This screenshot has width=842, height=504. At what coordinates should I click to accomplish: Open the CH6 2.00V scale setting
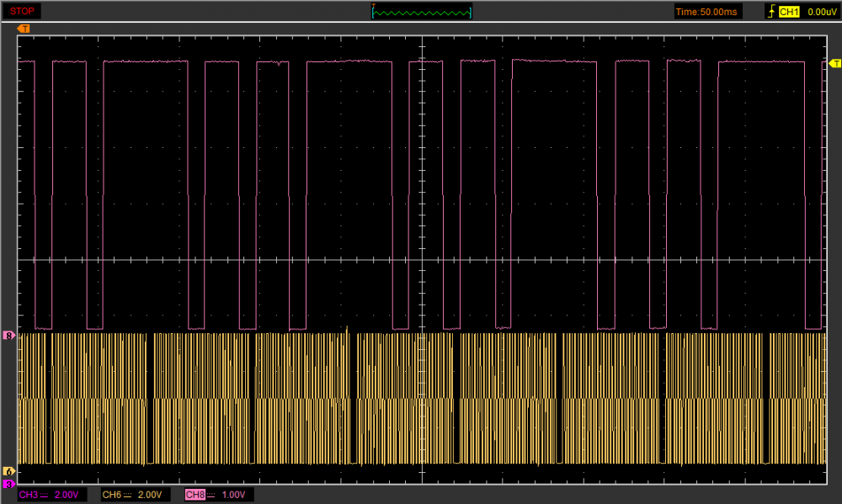(x=150, y=495)
